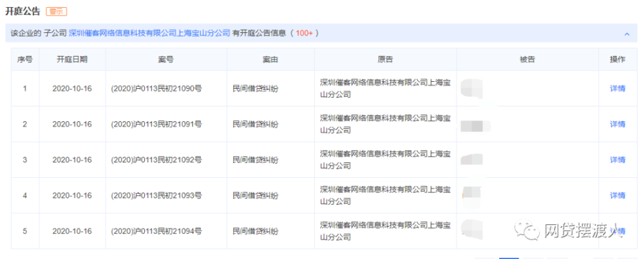Open subsidiary link 深圳催客网络信息科技有限公司上海宝山分公司

149,34
